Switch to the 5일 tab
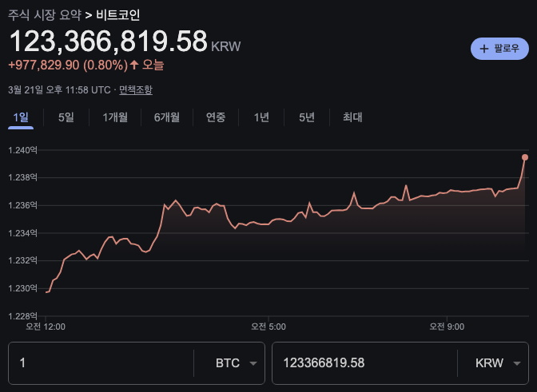This screenshot has width=537, height=392. tap(66, 117)
